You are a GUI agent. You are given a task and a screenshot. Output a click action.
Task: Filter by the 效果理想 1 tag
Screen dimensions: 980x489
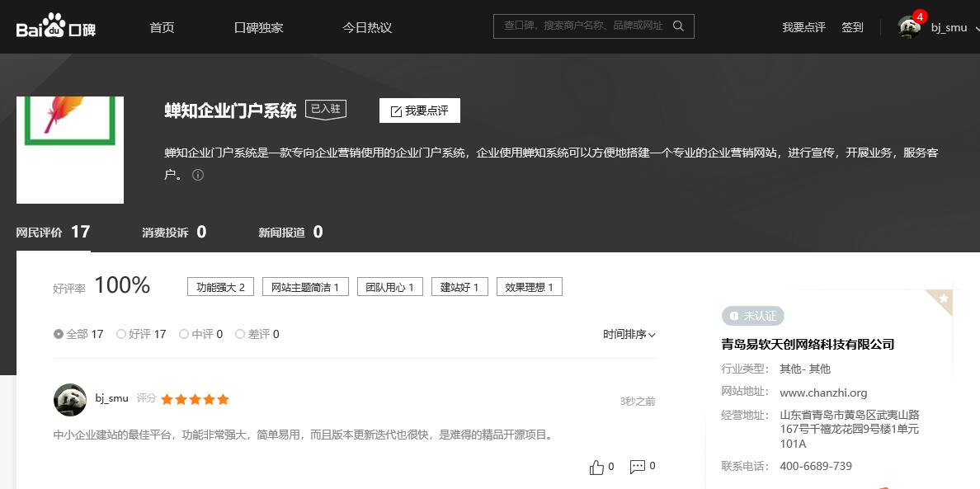[530, 287]
